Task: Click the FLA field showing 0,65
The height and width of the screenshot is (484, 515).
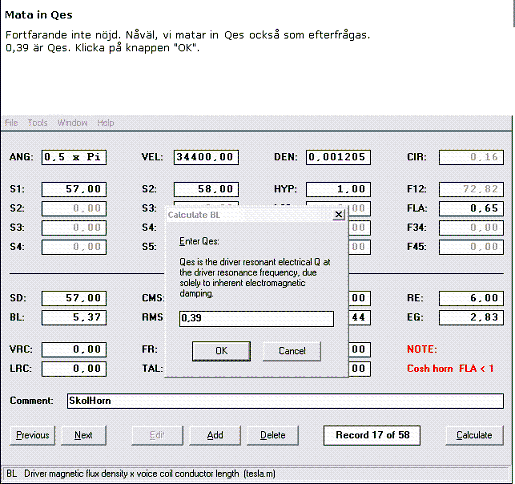Action: coord(471,209)
